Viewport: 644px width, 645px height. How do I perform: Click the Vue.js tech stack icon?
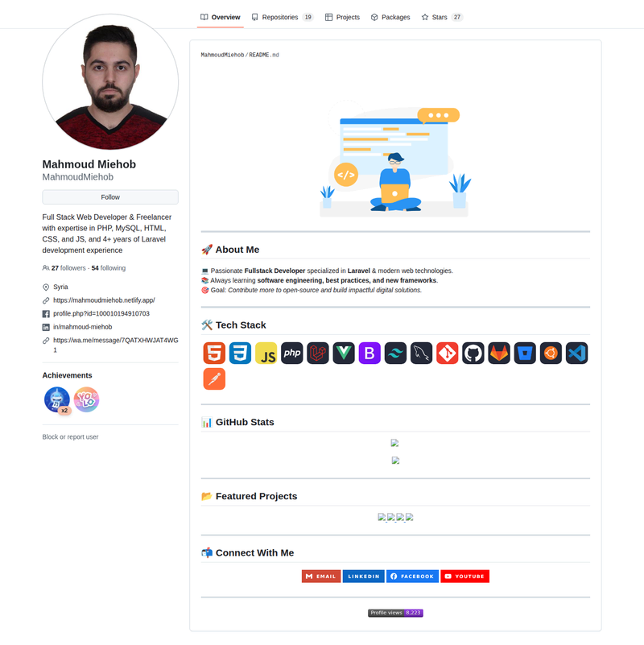tap(344, 353)
